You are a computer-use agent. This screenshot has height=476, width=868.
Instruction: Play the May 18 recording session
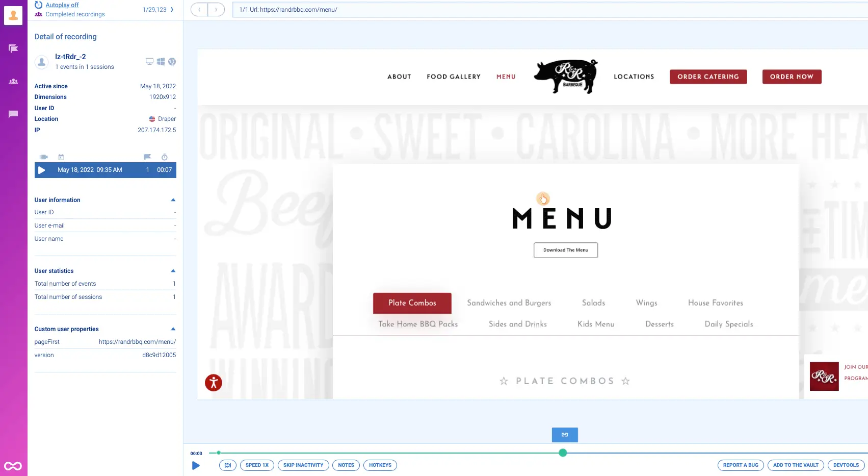click(42, 170)
